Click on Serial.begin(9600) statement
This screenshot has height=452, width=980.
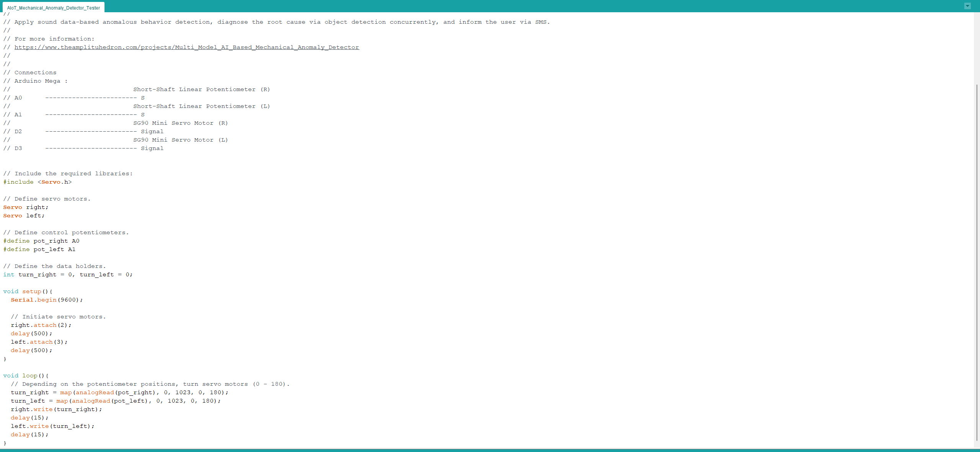click(x=46, y=300)
